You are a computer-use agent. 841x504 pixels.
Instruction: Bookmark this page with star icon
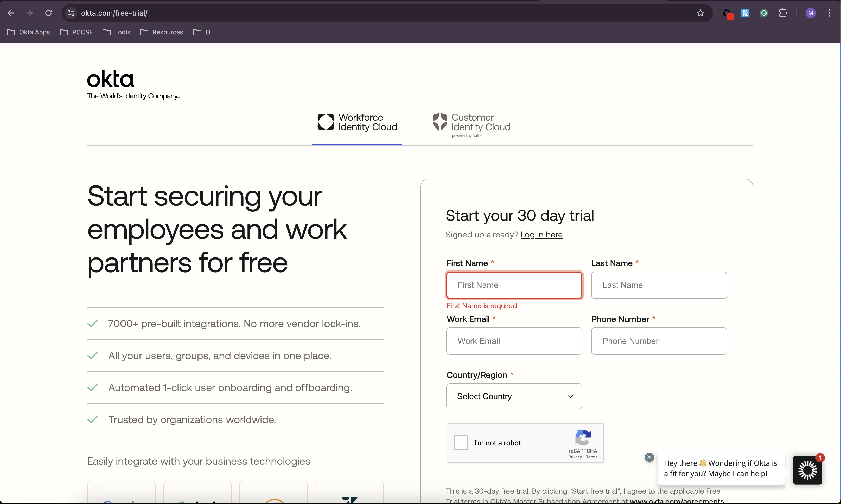point(700,13)
